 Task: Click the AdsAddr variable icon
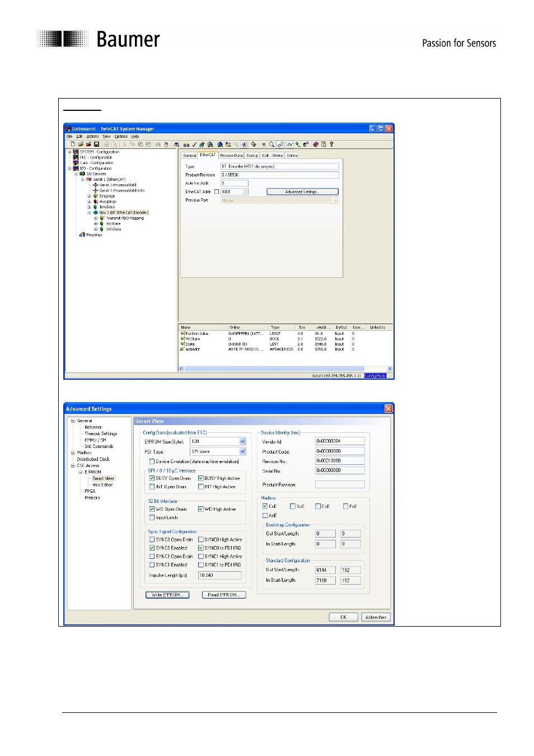182,349
